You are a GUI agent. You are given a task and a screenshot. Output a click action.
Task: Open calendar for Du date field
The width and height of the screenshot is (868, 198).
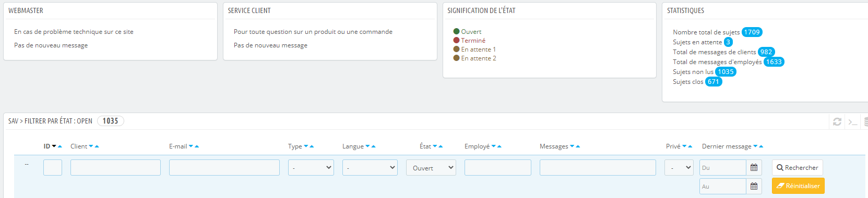(x=754, y=168)
